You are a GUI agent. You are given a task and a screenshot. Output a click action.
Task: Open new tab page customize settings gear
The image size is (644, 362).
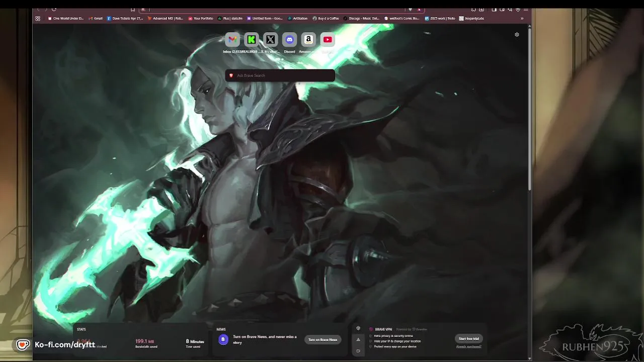[x=517, y=35]
